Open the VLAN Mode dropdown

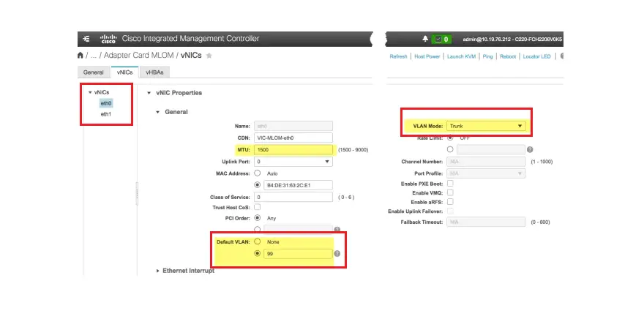tap(486, 126)
